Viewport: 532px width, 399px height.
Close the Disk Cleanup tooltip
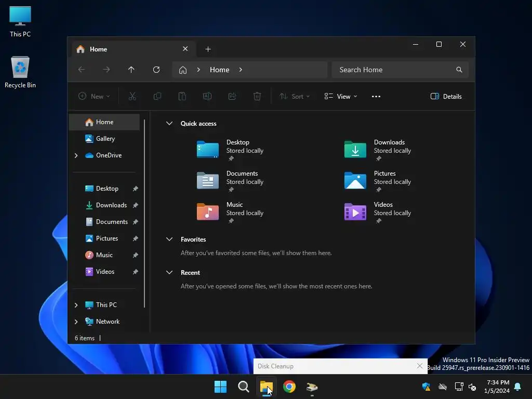tap(420, 366)
